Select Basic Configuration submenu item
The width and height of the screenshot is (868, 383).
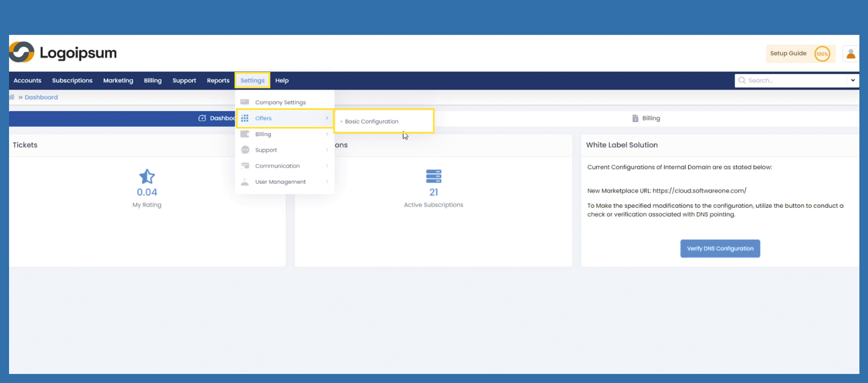(x=371, y=121)
